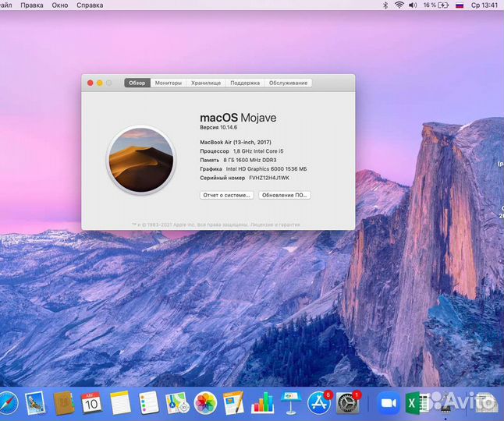This screenshot has height=421, width=504.
Task: Launch the Numbers app with the bar chart icon
Action: click(263, 403)
